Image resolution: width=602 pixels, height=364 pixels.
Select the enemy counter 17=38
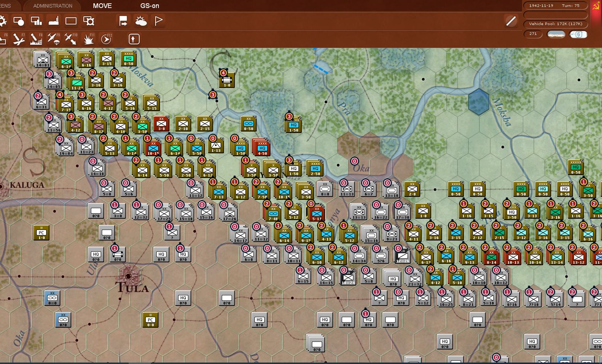[402, 212]
